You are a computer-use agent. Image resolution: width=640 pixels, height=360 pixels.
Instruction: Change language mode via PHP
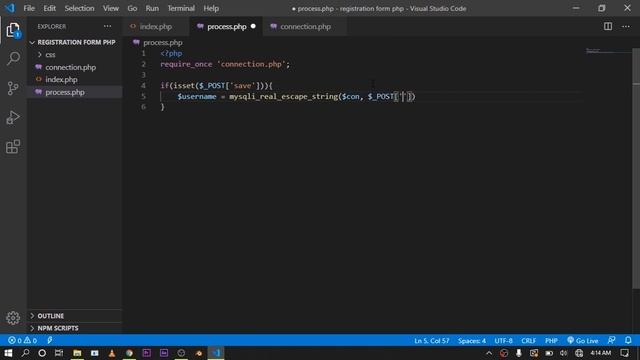click(x=551, y=340)
